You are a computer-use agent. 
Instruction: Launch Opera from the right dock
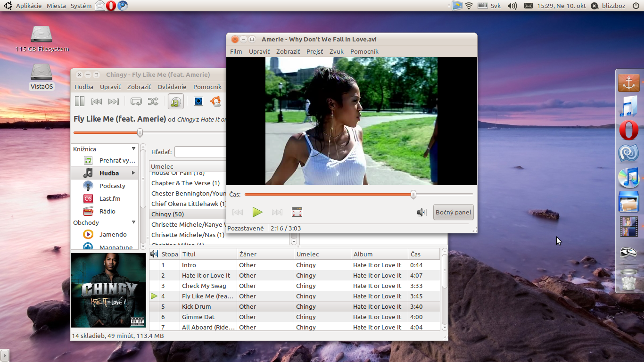pyautogui.click(x=629, y=131)
